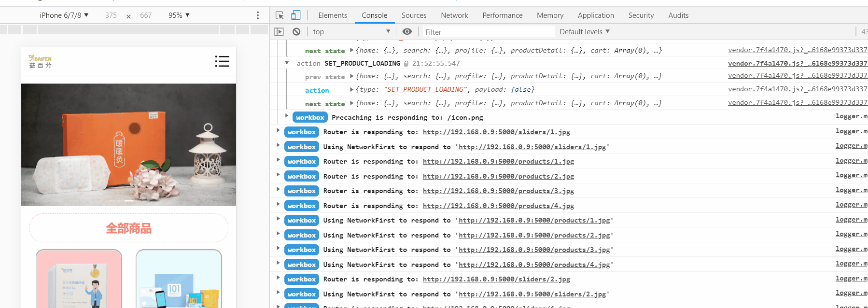The image size is (868, 308).
Task: Collapse the SET_PRODUCT_LOADING action group
Action: [287, 63]
